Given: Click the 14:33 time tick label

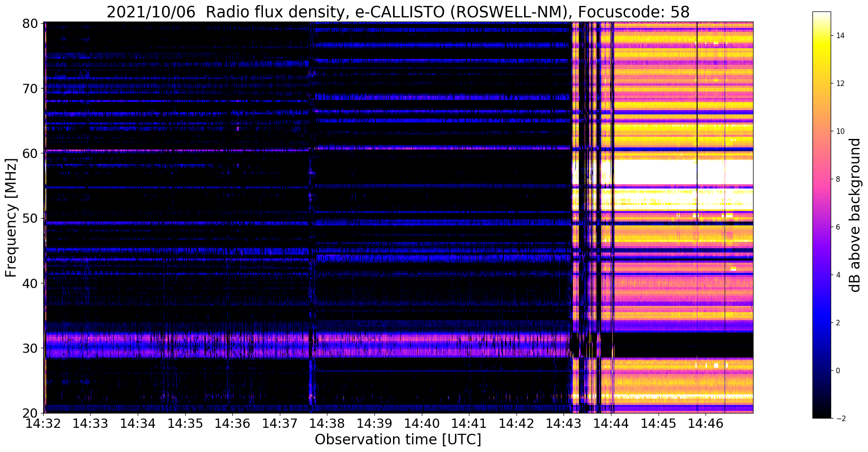Looking at the screenshot, I should pyautogui.click(x=90, y=423).
